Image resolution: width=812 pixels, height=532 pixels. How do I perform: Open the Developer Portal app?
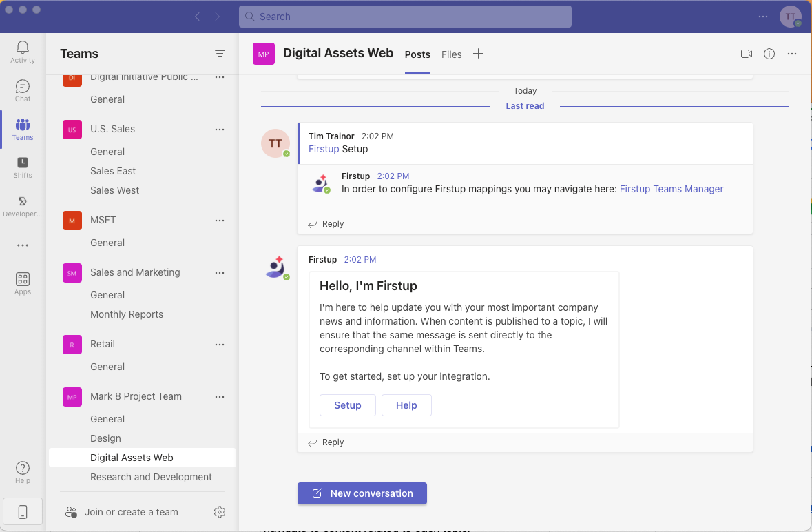(22, 205)
